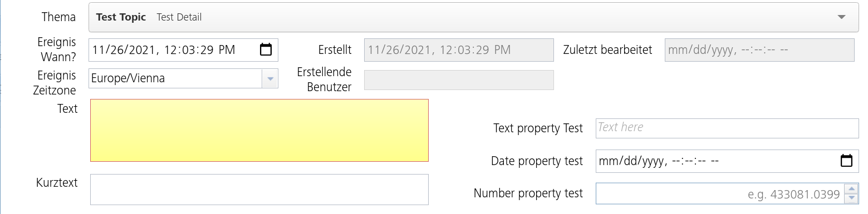Image resolution: width=868 pixels, height=214 pixels.
Task: Expand the Thema dropdown arrow
Action: [842, 17]
